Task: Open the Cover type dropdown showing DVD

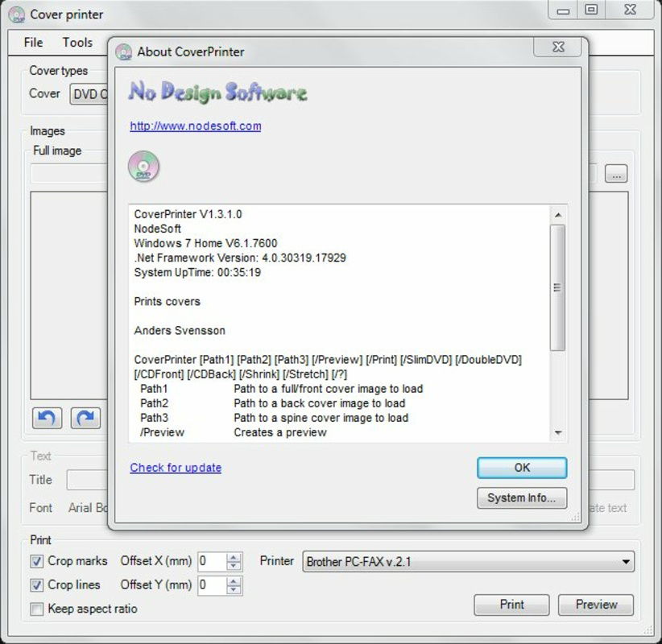Action: [x=89, y=93]
